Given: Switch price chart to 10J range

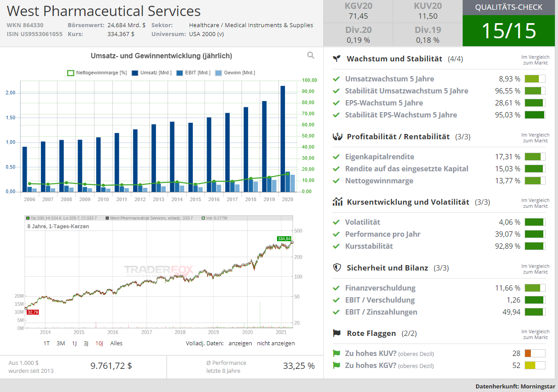Looking at the screenshot, I should click(x=99, y=343).
